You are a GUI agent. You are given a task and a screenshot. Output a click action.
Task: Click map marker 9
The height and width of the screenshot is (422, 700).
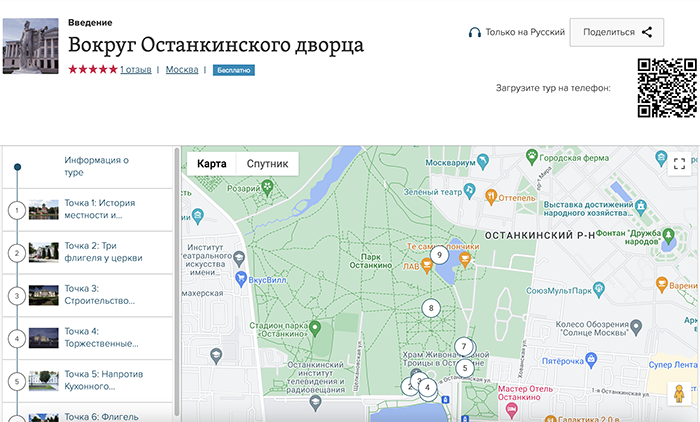(x=439, y=255)
